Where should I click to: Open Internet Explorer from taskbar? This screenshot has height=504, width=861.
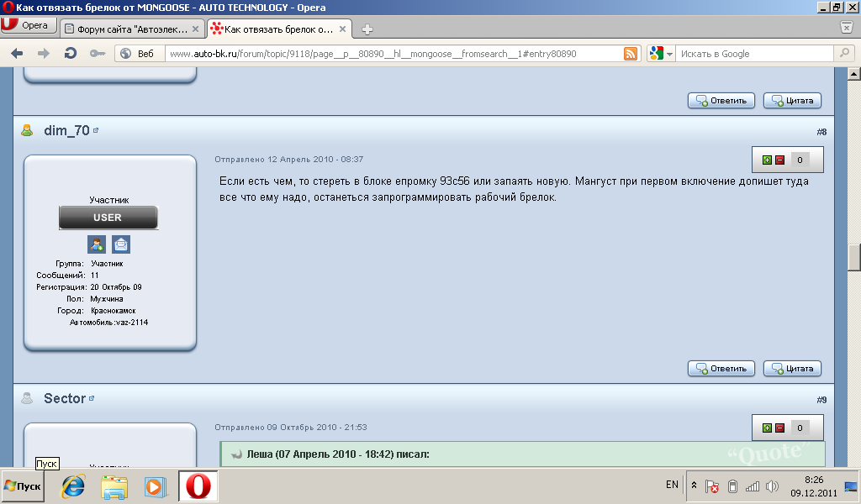pyautogui.click(x=73, y=486)
